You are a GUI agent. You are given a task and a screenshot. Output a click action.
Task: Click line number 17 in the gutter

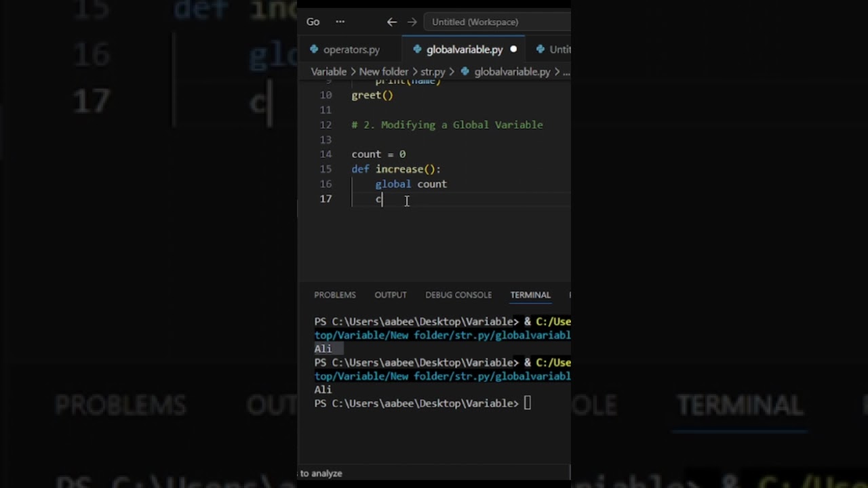click(x=325, y=199)
